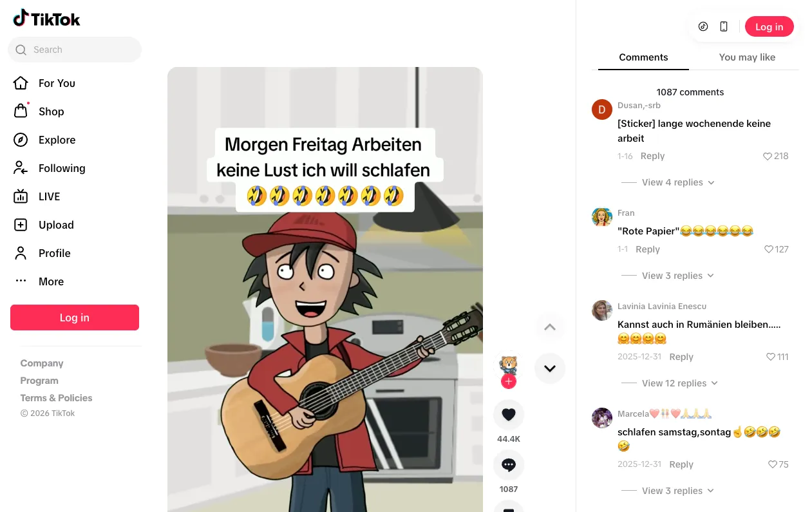The width and height of the screenshot is (812, 512).
Task: Switch to the You may like tab
Action: click(x=747, y=57)
